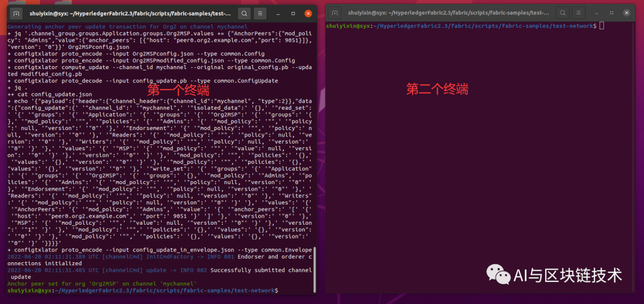The height and width of the screenshot is (304, 644).
Task: Close the left terminal with red button
Action: [x=308, y=13]
